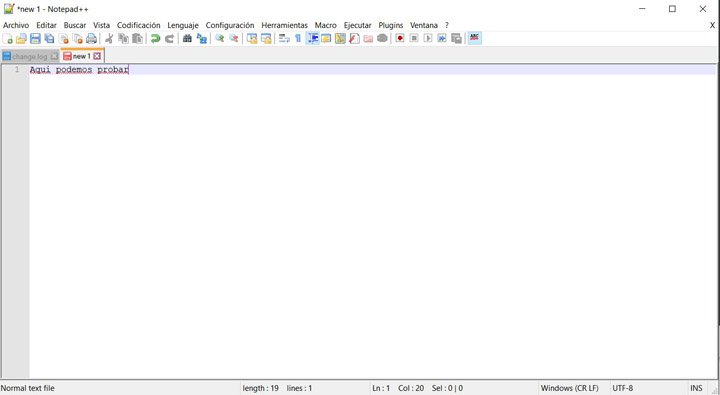This screenshot has width=720, height=395.
Task: Click the save recorded macro icon
Action: (x=456, y=39)
